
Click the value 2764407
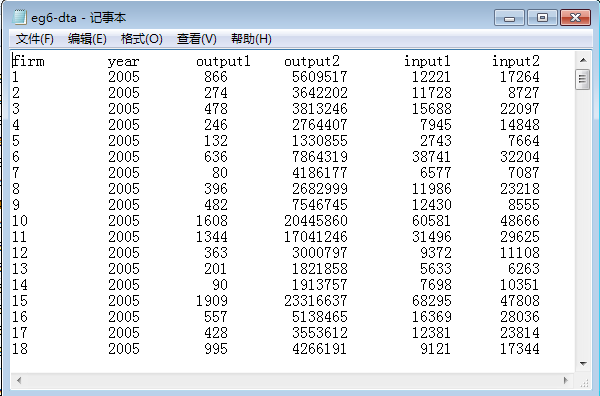click(320, 125)
